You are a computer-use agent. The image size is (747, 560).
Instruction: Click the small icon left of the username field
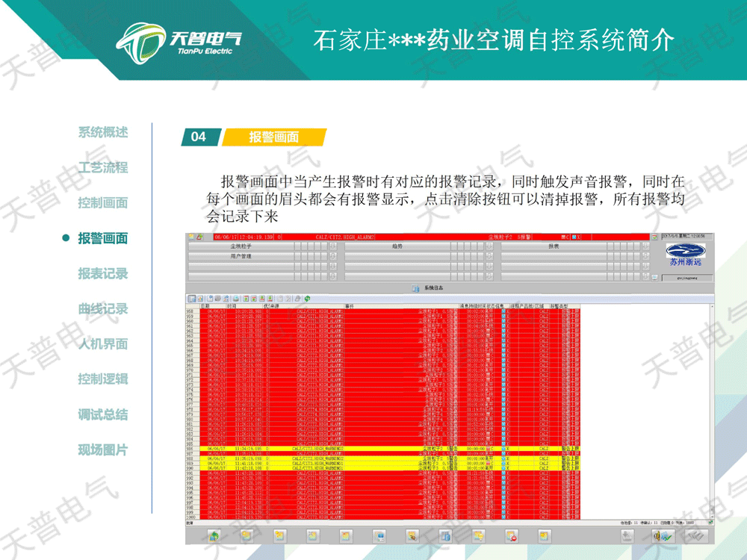[654, 277]
